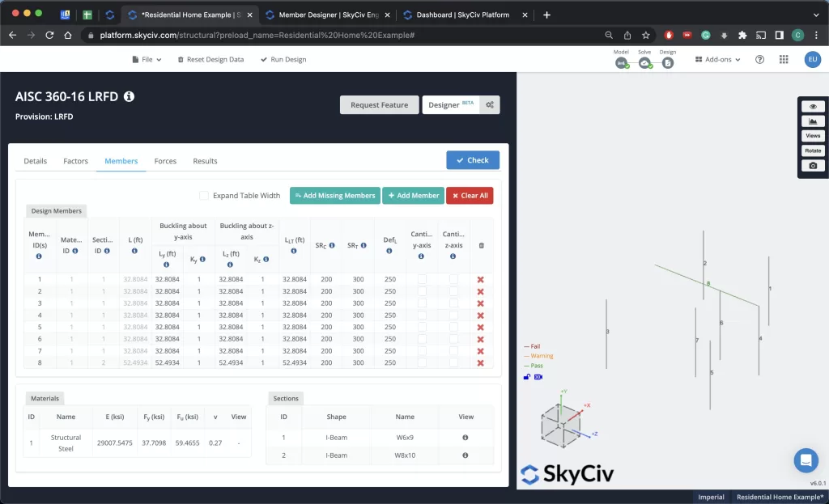This screenshot has height=504, width=829.
Task: Click the trash icon in table header
Action: (x=481, y=245)
